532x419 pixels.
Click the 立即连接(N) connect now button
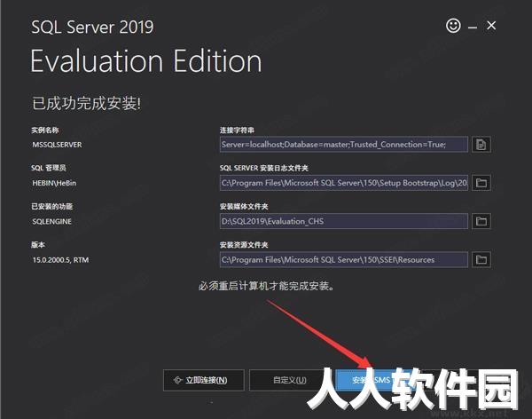point(204,380)
